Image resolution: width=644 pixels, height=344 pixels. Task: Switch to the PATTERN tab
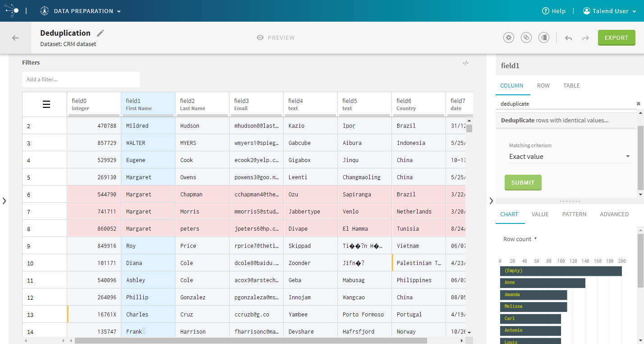pos(574,214)
